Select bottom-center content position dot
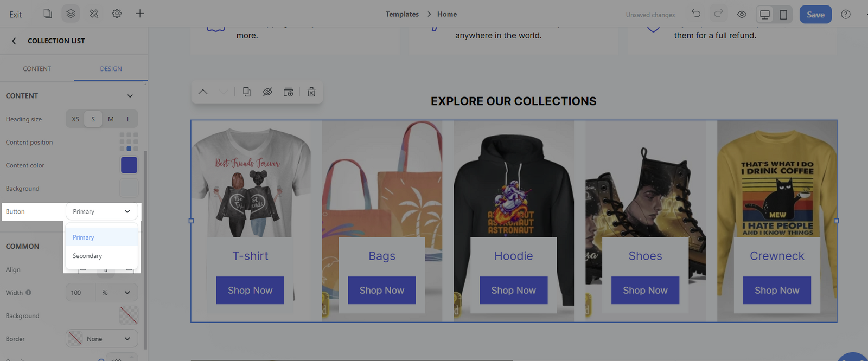The width and height of the screenshot is (868, 361). [x=129, y=149]
